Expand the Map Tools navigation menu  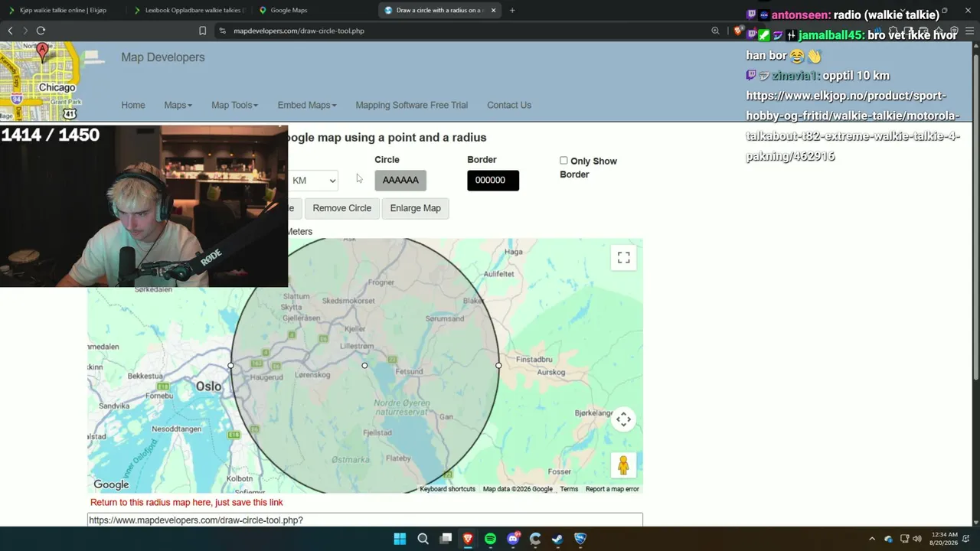(x=234, y=105)
